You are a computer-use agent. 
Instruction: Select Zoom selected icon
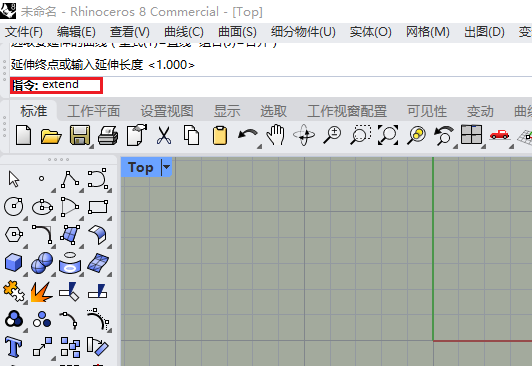click(416, 135)
